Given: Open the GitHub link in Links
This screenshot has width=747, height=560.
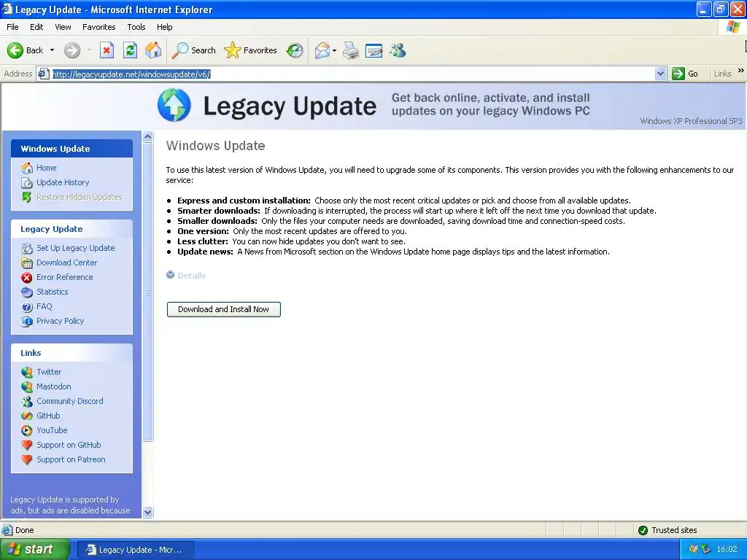Looking at the screenshot, I should (x=48, y=416).
